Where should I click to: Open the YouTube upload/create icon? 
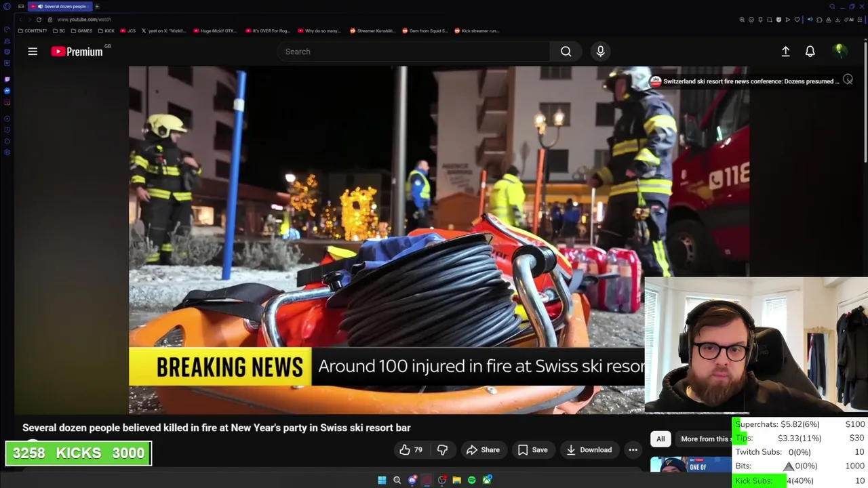[x=785, y=52]
